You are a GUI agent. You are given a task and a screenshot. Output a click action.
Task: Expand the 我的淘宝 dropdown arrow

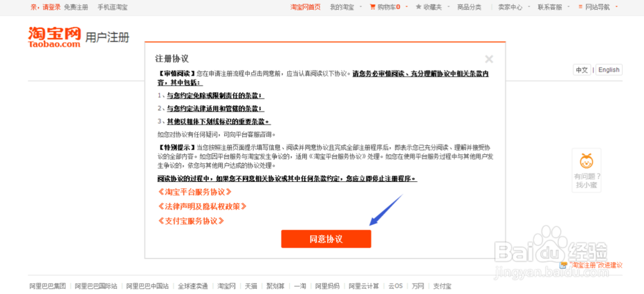pyautogui.click(x=361, y=6)
